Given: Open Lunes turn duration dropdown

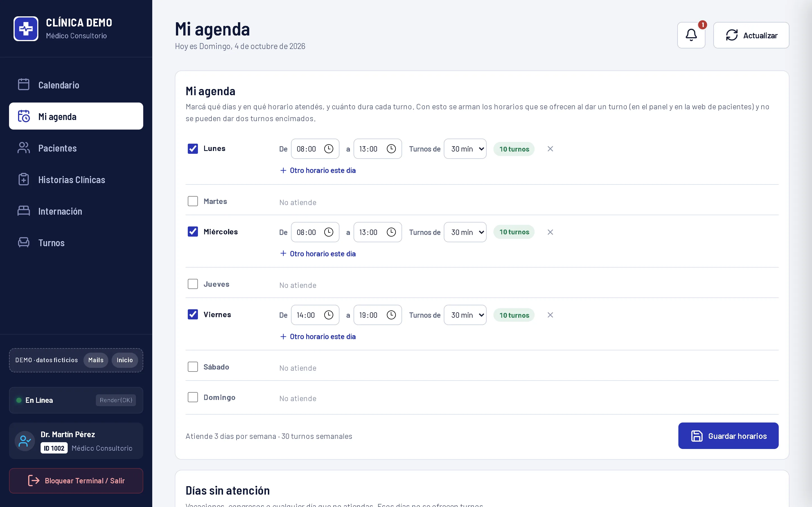Looking at the screenshot, I should tap(465, 148).
